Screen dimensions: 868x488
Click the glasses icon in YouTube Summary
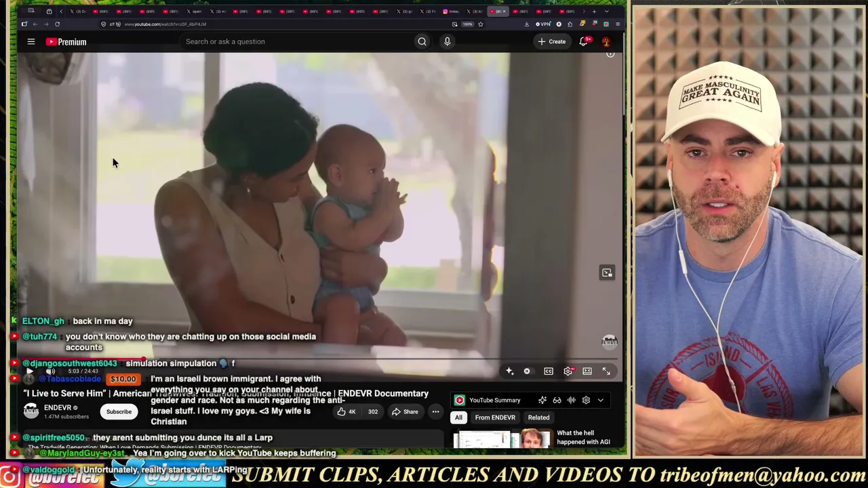(557, 400)
